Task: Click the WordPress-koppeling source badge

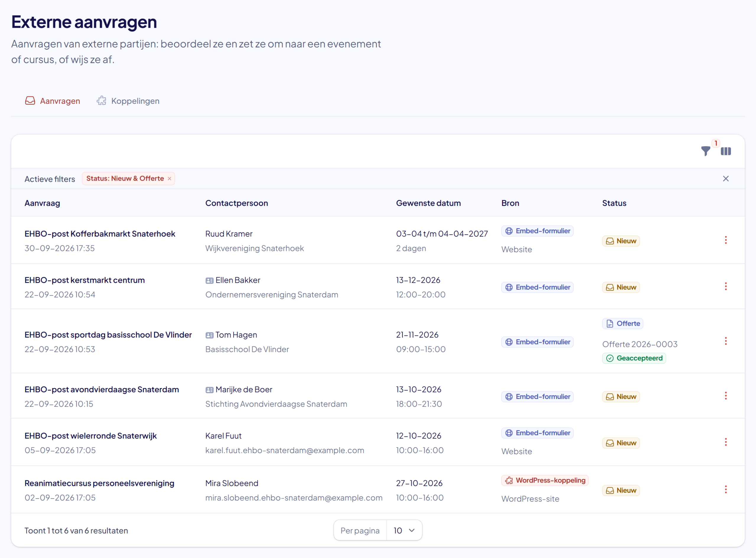Action: click(545, 480)
